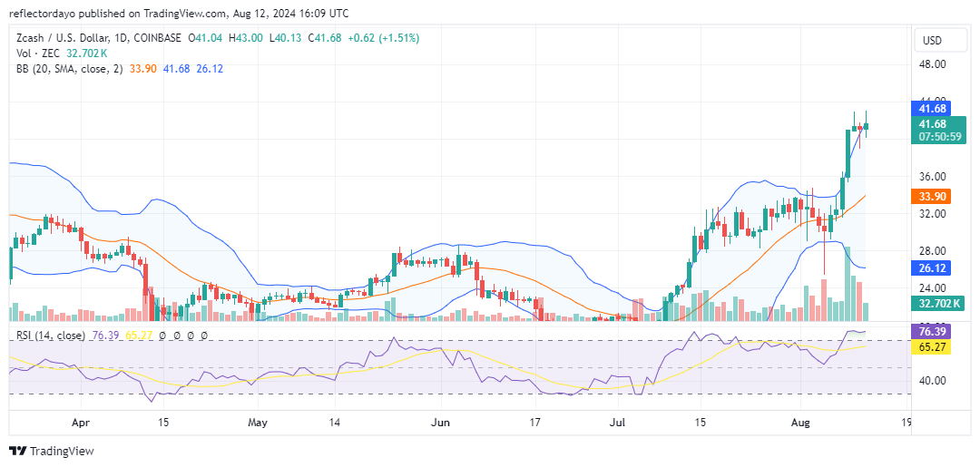980x467 pixels.
Task: Click the orange 33.90 price axis tag
Action: point(932,197)
